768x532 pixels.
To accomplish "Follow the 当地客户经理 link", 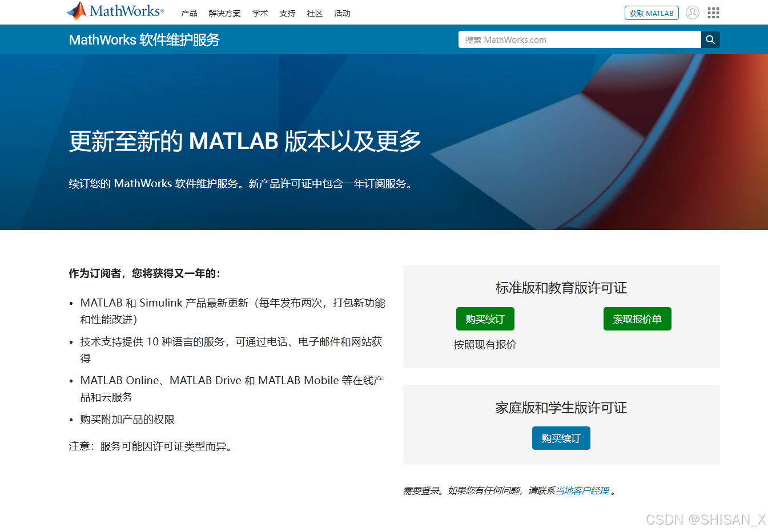I will (582, 490).
